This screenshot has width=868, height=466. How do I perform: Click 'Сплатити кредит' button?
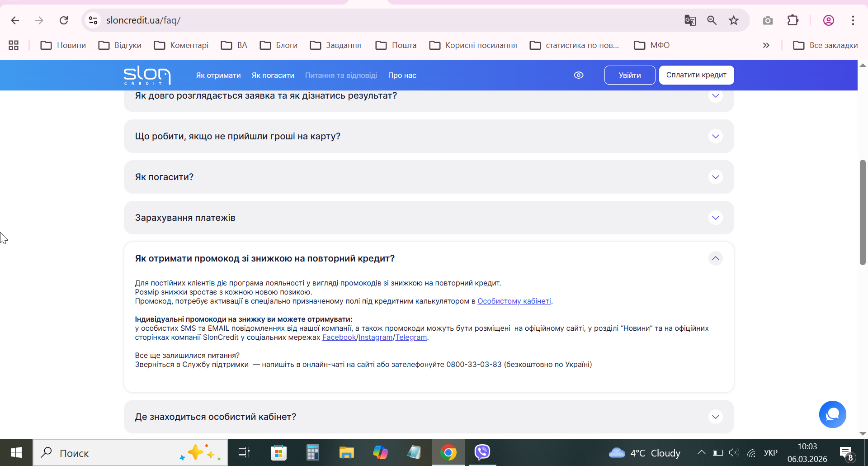pyautogui.click(x=696, y=75)
